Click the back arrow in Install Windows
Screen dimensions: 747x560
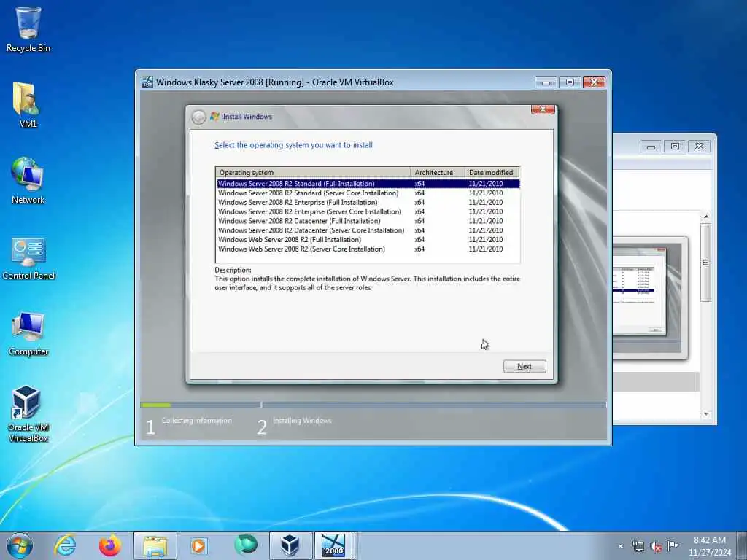[x=198, y=117]
